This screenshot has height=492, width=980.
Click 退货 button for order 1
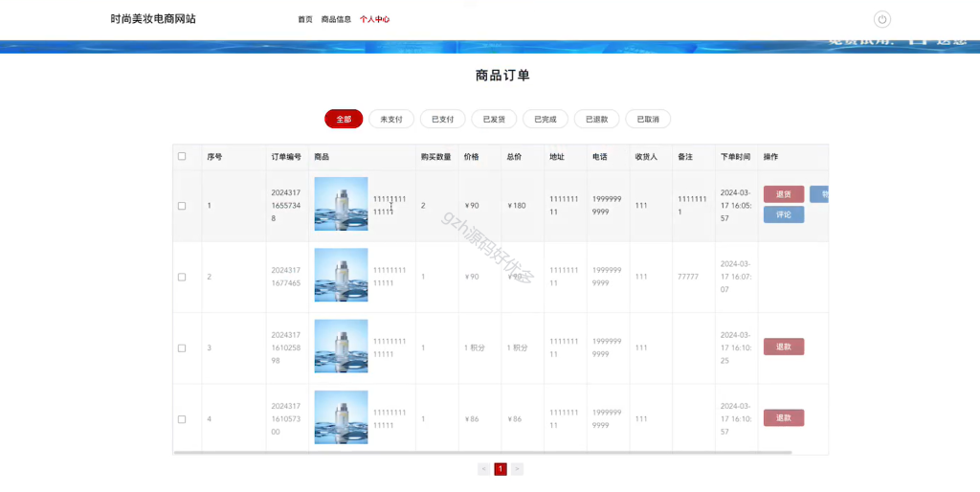click(784, 194)
